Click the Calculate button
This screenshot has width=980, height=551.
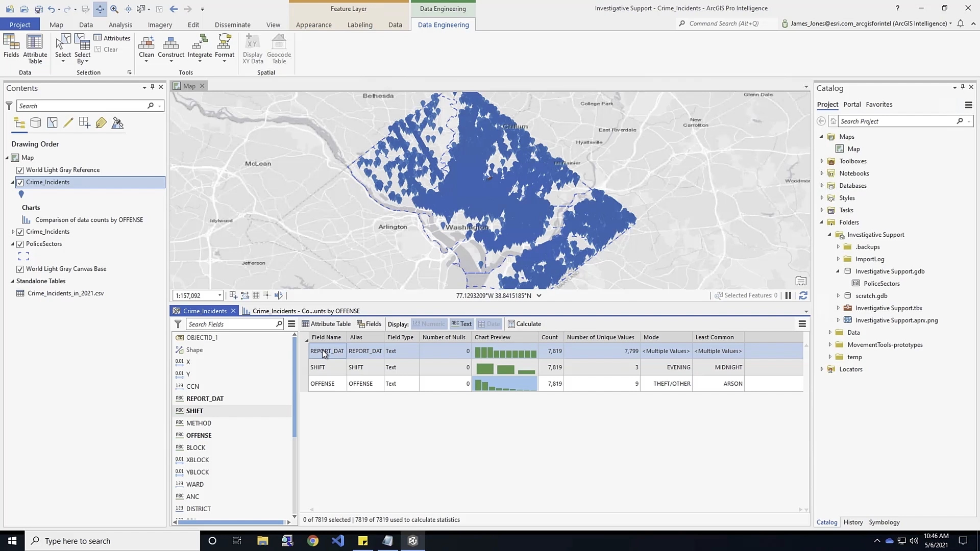click(x=524, y=324)
